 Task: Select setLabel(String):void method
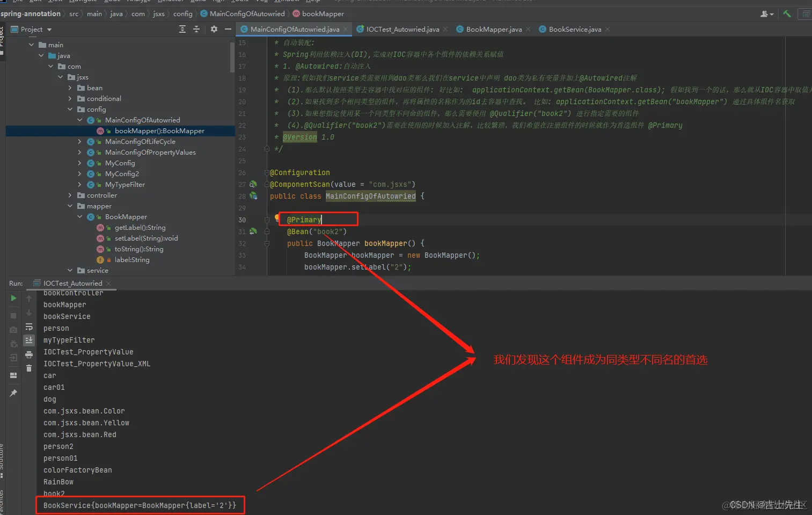146,238
